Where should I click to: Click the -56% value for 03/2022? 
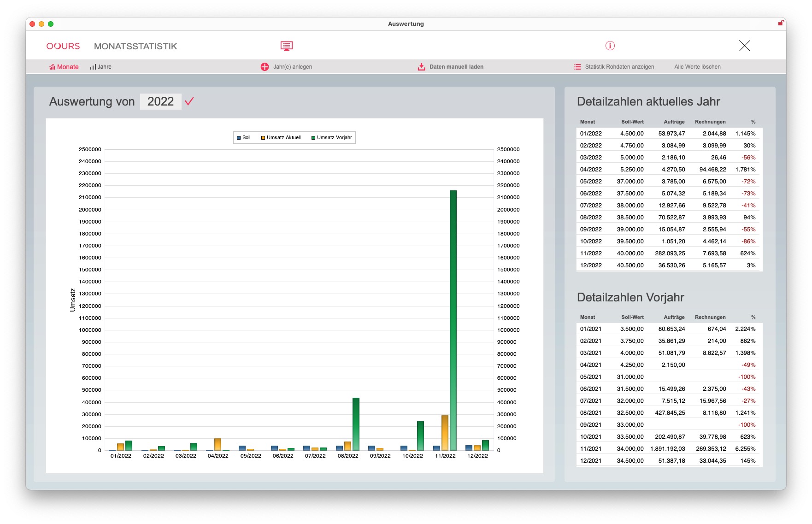(748, 158)
